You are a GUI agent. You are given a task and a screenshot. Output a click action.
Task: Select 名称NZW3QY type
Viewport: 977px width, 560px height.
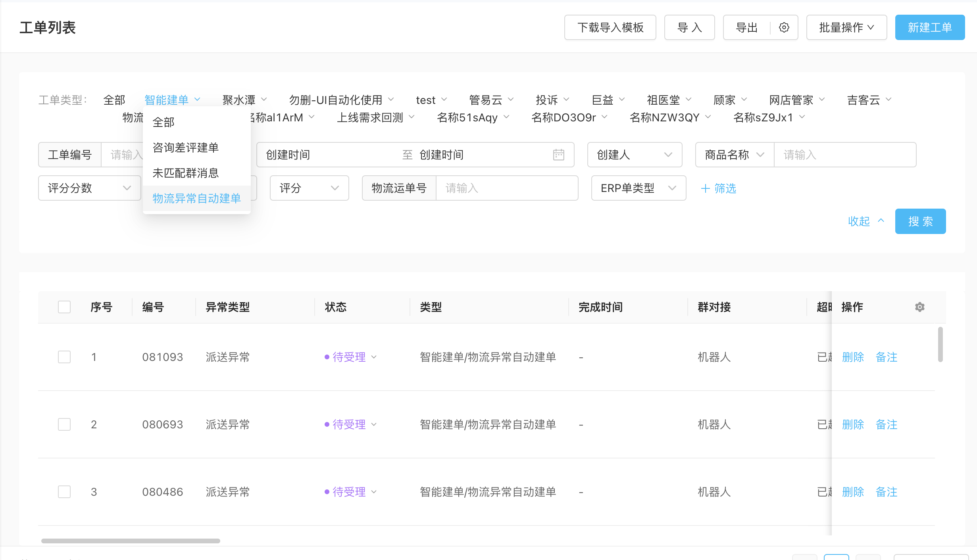[665, 117]
